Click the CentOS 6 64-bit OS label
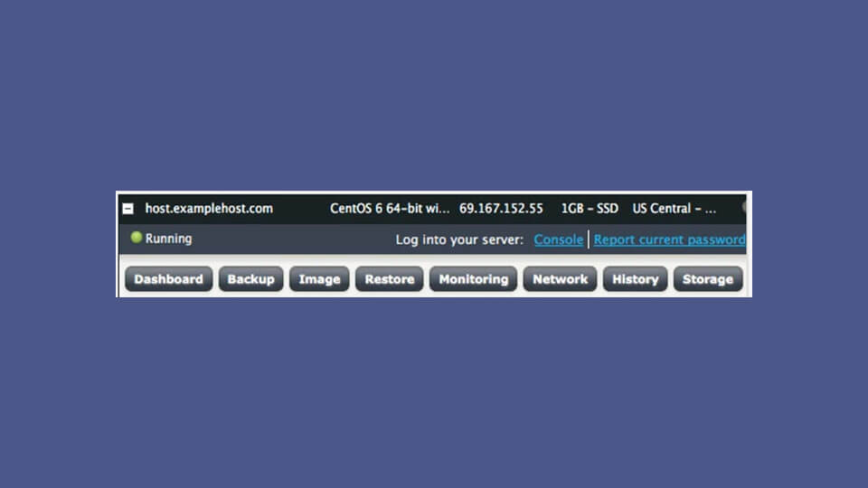Image resolution: width=868 pixels, height=488 pixels. [x=389, y=209]
